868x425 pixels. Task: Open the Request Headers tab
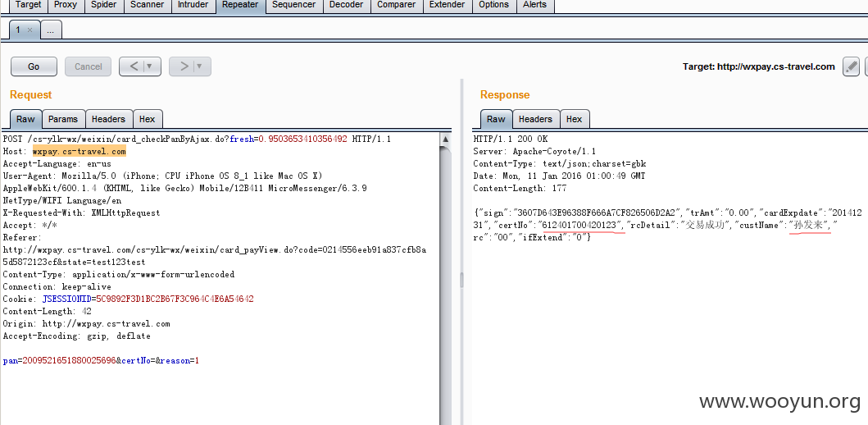tap(108, 119)
